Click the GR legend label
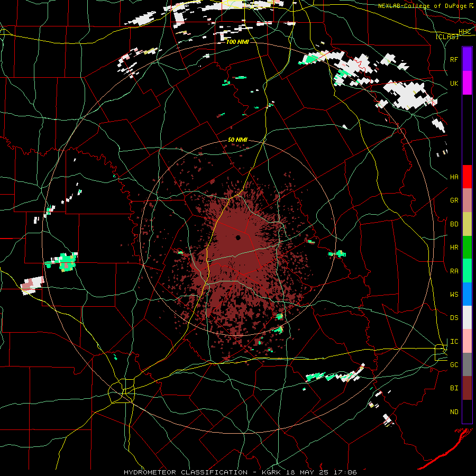 coord(454,200)
